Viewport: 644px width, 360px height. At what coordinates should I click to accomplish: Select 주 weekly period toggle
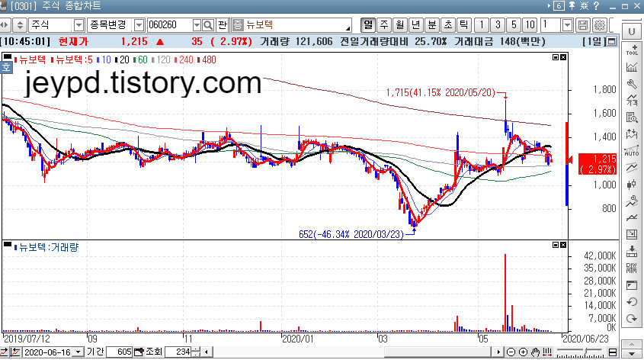(x=384, y=25)
